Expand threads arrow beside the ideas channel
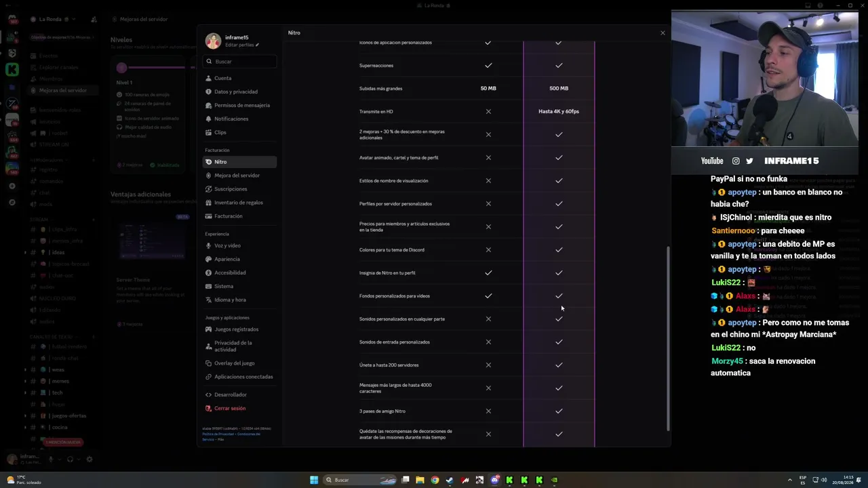Viewport: 868px width, 488px height. pos(26,252)
